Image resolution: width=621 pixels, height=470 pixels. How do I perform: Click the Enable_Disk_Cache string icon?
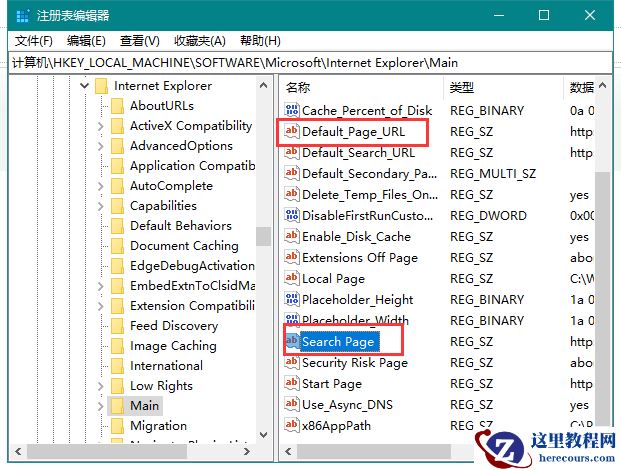point(291,236)
